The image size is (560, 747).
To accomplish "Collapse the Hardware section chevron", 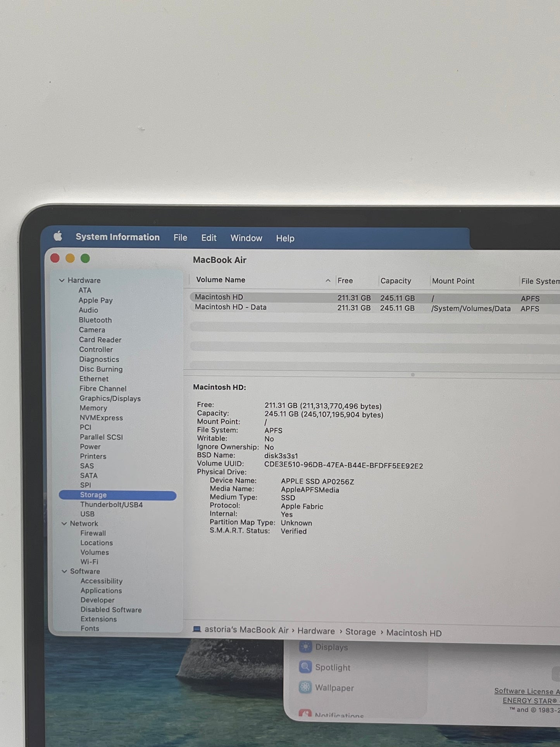I will 62,280.
